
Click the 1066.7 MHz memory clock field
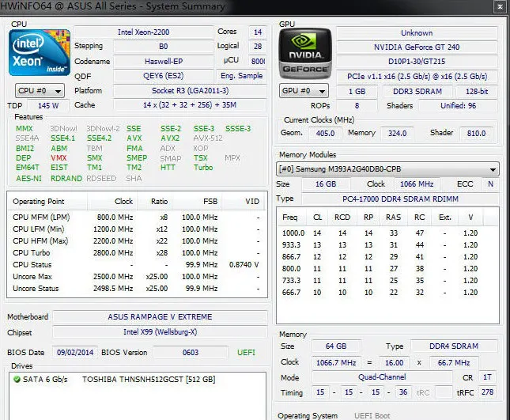(336, 362)
